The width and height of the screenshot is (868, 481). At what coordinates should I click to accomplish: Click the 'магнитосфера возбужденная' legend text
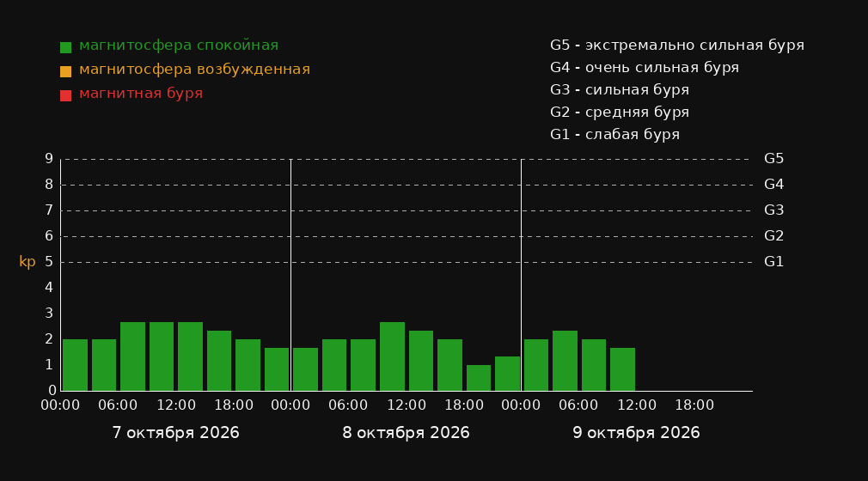click(195, 70)
